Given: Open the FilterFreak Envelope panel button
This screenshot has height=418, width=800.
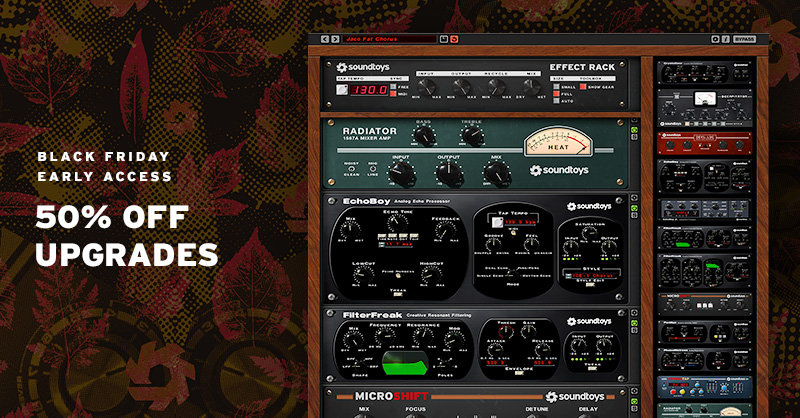Looking at the screenshot, I should pyautogui.click(x=519, y=373).
